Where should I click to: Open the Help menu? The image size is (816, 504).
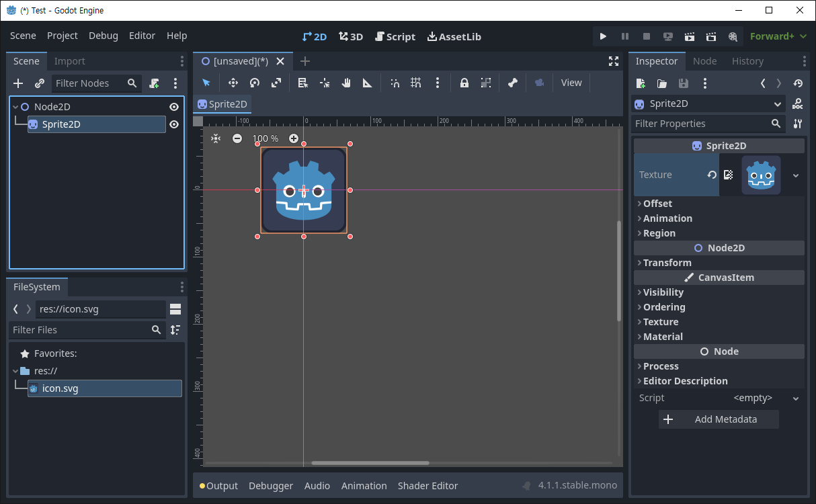point(177,36)
